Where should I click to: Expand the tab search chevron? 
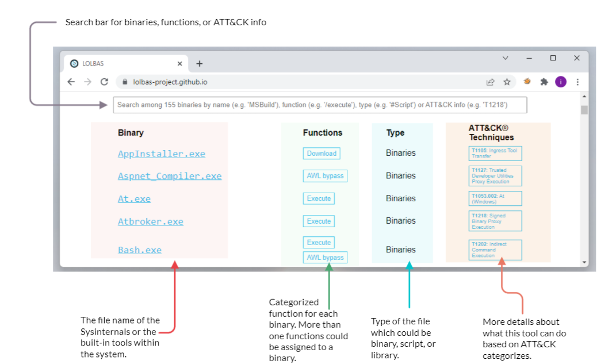coord(506,58)
